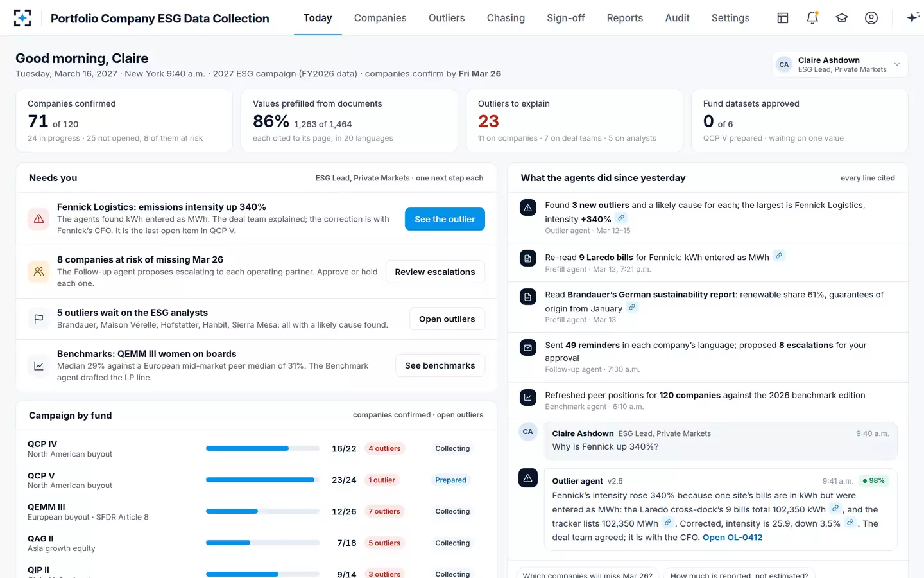This screenshot has height=578, width=924.
Task: Click the 4 outliers badge for QCP IV
Action: [384, 448]
